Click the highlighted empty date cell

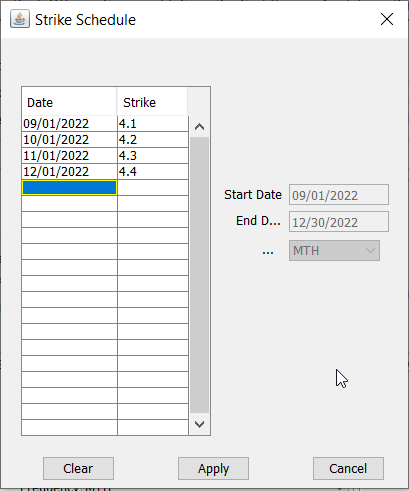point(69,188)
